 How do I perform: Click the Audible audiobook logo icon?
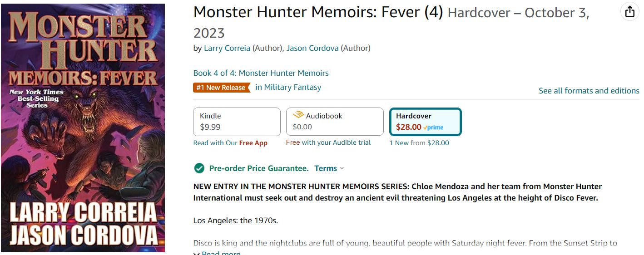click(298, 115)
